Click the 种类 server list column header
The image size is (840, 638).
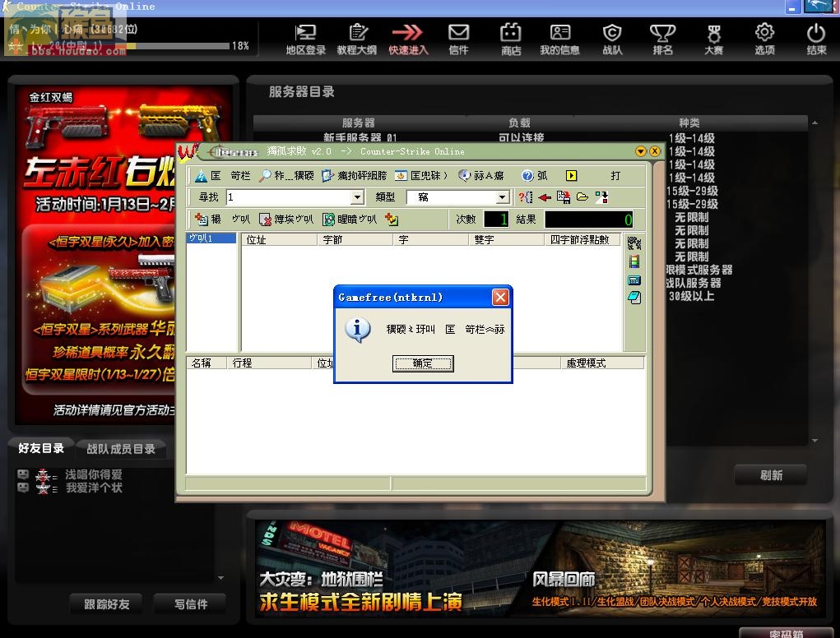tap(689, 123)
